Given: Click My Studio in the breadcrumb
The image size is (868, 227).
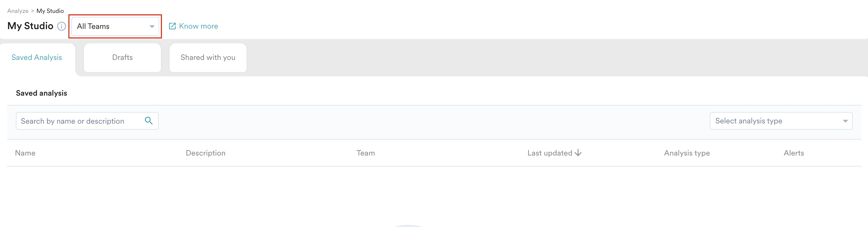Looking at the screenshot, I should (50, 10).
